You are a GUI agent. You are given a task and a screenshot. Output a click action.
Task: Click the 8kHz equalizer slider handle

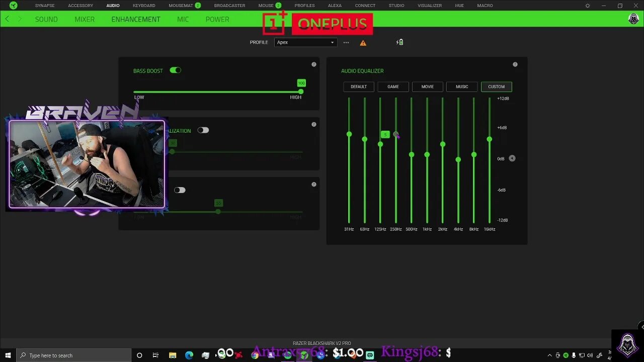[474, 154]
